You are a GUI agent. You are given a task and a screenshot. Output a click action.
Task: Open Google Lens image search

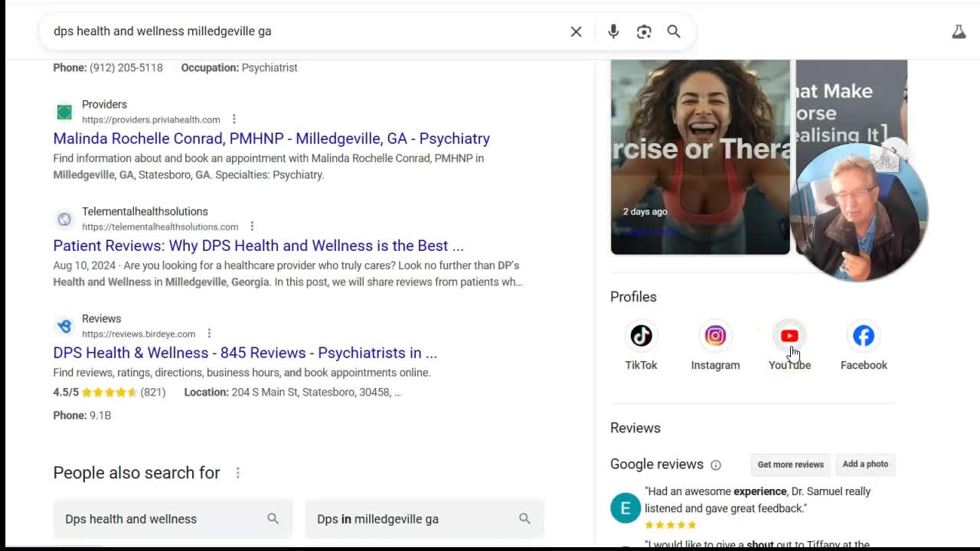(644, 31)
